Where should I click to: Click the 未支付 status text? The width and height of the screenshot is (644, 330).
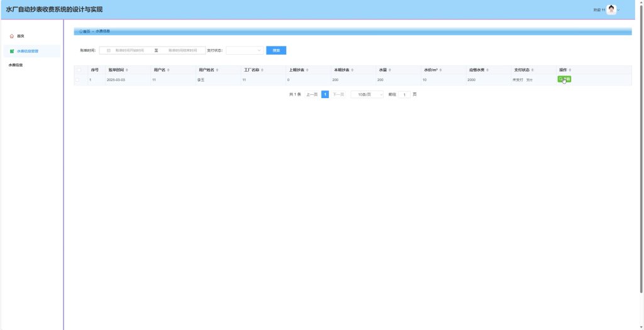point(518,80)
